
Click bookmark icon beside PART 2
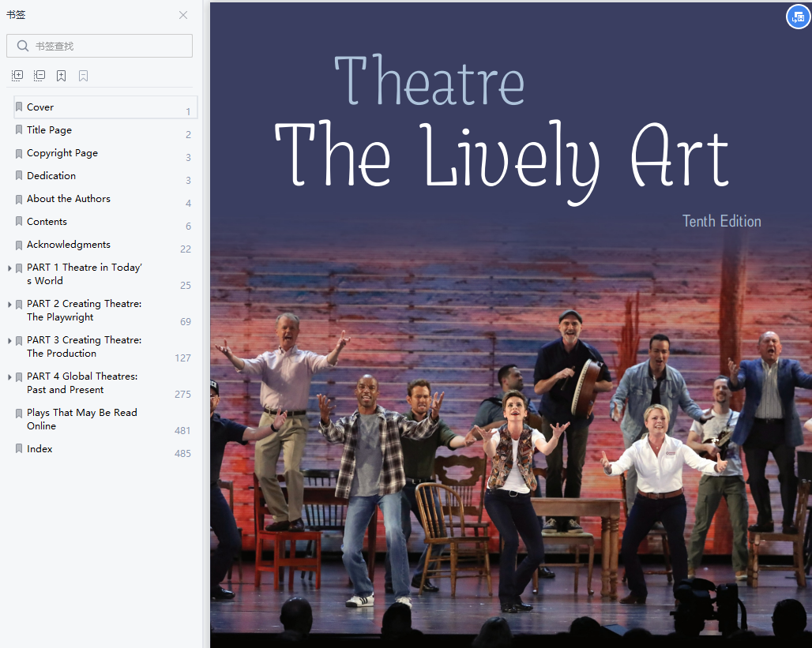tap(19, 305)
